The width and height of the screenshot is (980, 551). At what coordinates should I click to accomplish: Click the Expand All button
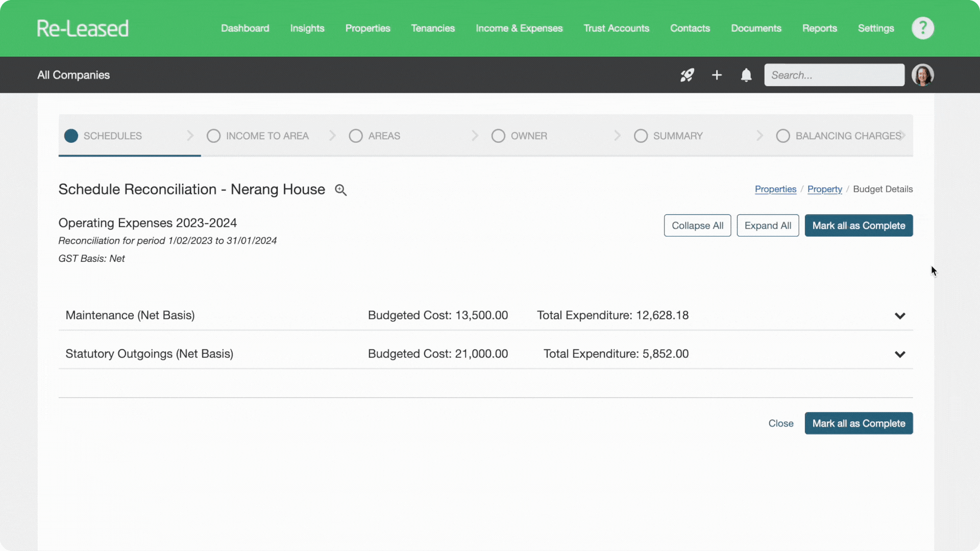tap(768, 226)
